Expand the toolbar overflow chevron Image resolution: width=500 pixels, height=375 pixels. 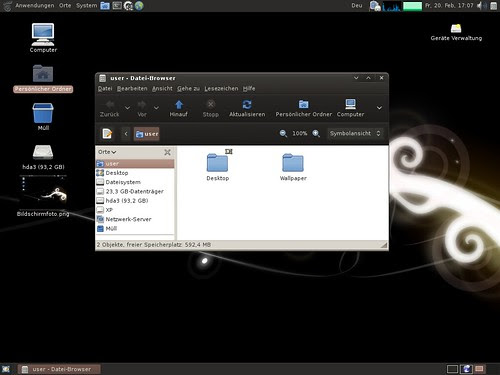click(379, 108)
